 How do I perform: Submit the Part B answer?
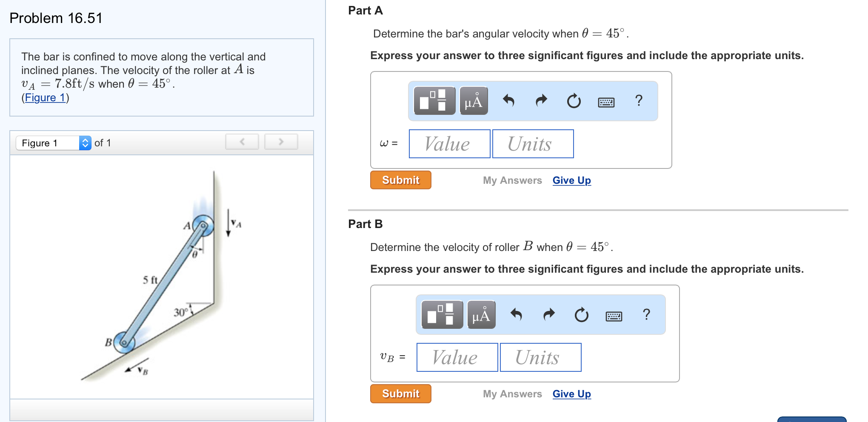(400, 393)
